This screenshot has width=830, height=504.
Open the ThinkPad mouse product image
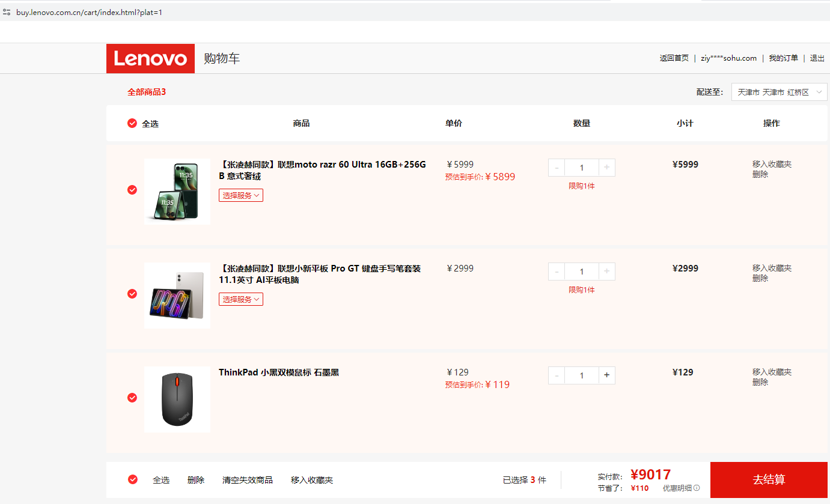pos(177,399)
